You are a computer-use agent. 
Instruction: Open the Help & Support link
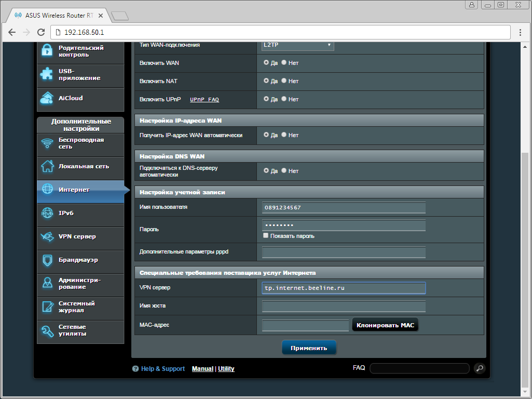click(x=163, y=369)
